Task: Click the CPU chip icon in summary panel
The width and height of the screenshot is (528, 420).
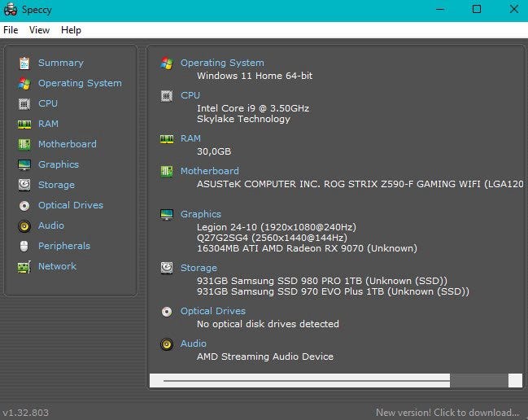Action: pyautogui.click(x=167, y=96)
